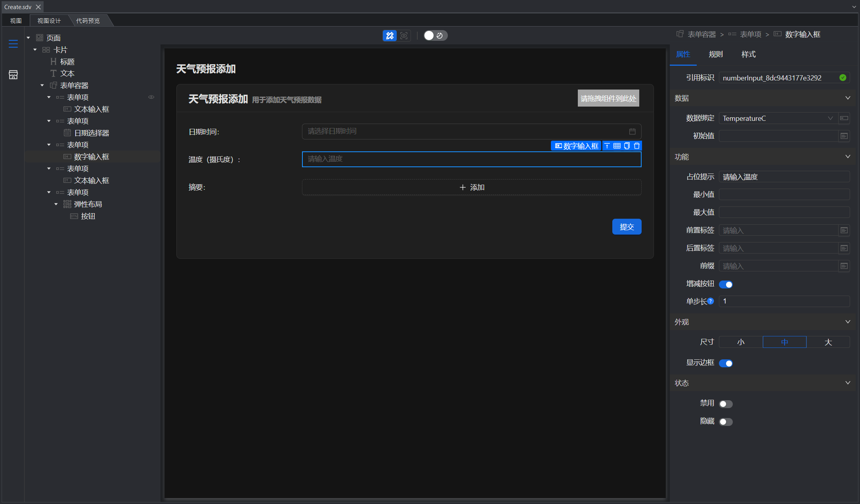
Task: Close the Create.sdv tab
Action: tap(38, 7)
